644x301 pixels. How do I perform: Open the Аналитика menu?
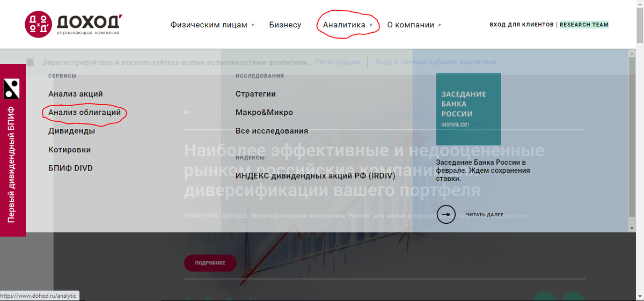[x=344, y=25]
